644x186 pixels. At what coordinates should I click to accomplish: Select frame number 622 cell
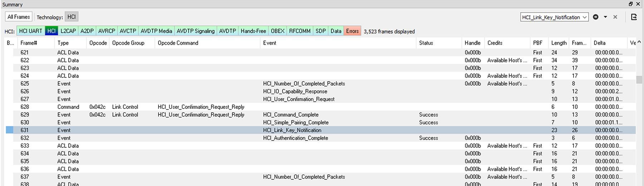(24, 60)
